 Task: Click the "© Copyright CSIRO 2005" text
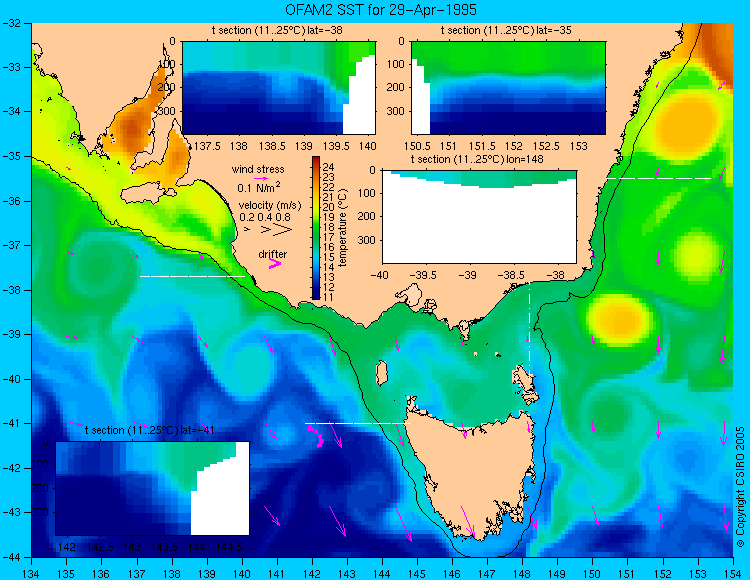[x=740, y=487]
